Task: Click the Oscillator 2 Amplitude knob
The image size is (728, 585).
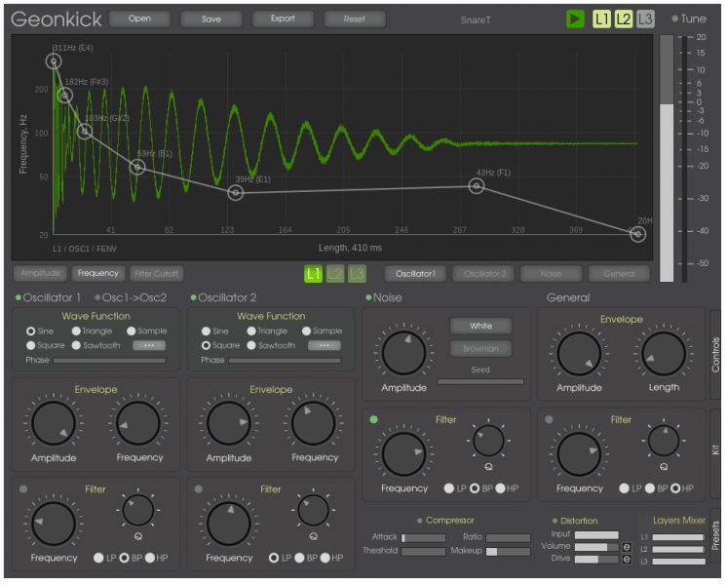Action: (228, 424)
